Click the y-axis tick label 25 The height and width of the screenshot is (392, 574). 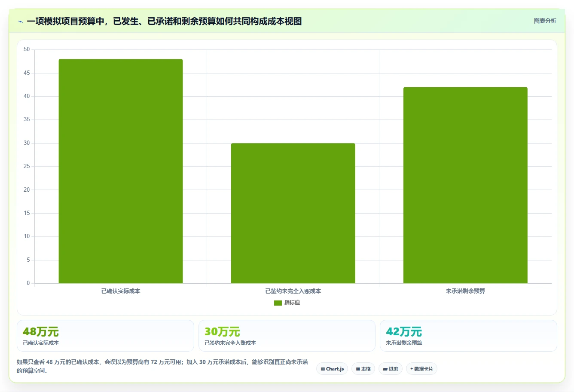click(27, 166)
